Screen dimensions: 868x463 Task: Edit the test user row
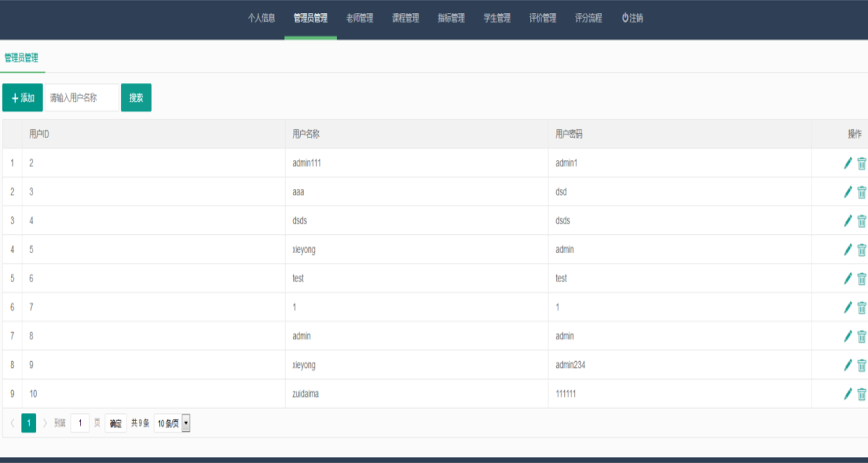[848, 279]
